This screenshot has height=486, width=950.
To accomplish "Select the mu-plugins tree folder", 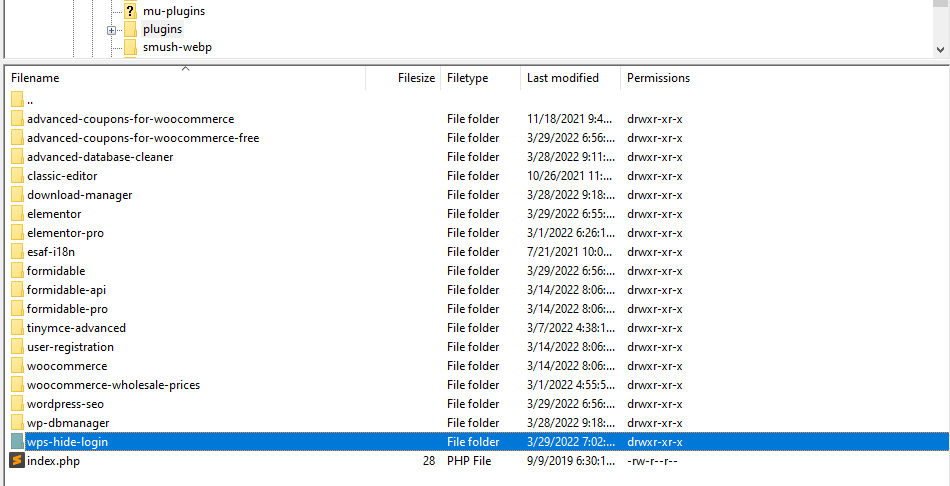I will pyautogui.click(x=174, y=11).
